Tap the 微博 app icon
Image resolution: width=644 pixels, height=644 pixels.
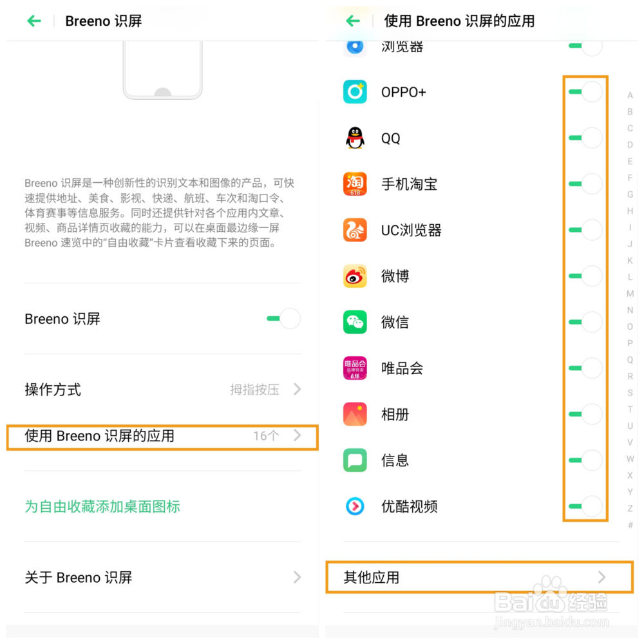355,276
